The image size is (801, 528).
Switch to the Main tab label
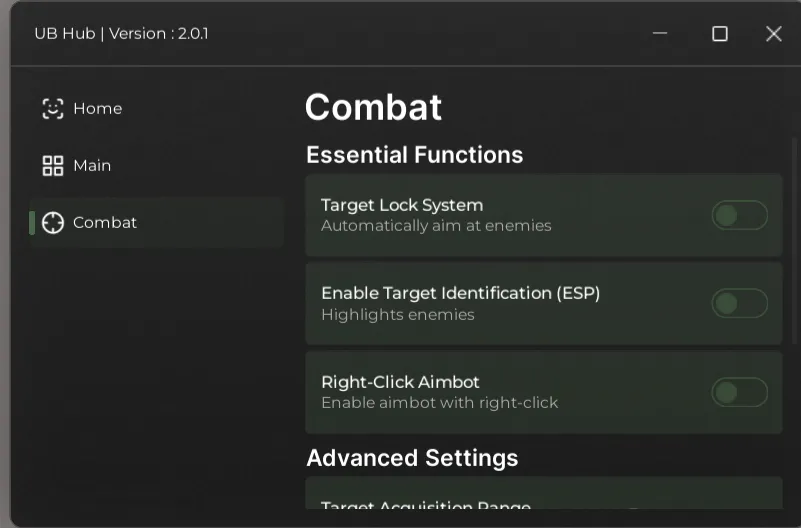[x=92, y=166]
